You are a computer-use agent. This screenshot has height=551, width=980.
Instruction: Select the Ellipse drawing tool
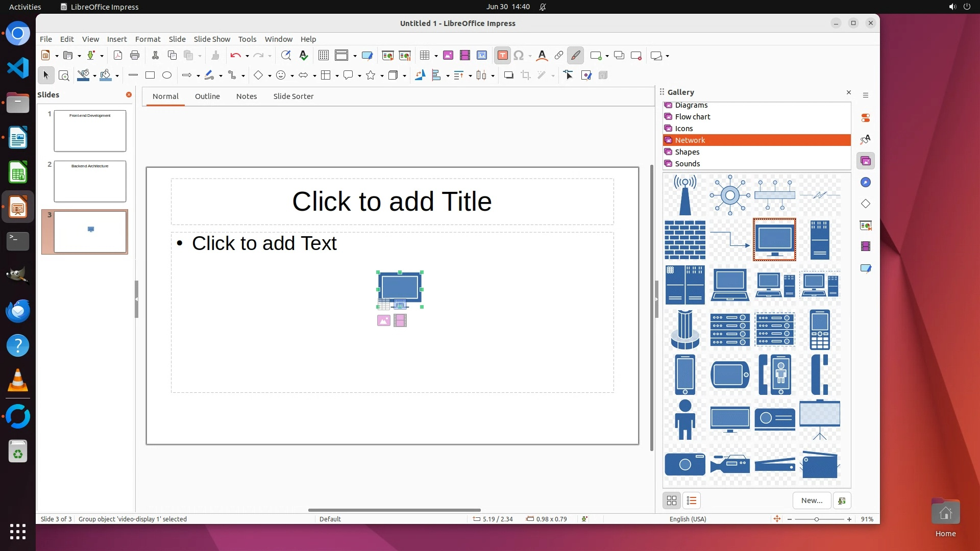click(167, 76)
